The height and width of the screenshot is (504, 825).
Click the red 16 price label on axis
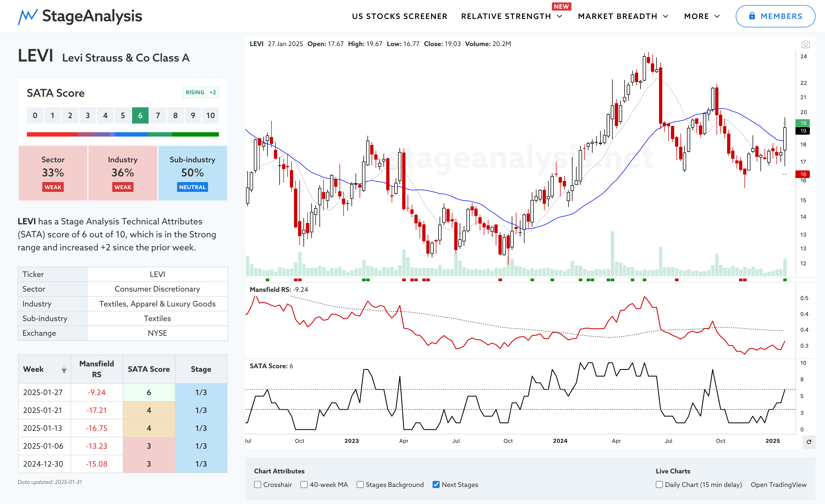coord(802,174)
